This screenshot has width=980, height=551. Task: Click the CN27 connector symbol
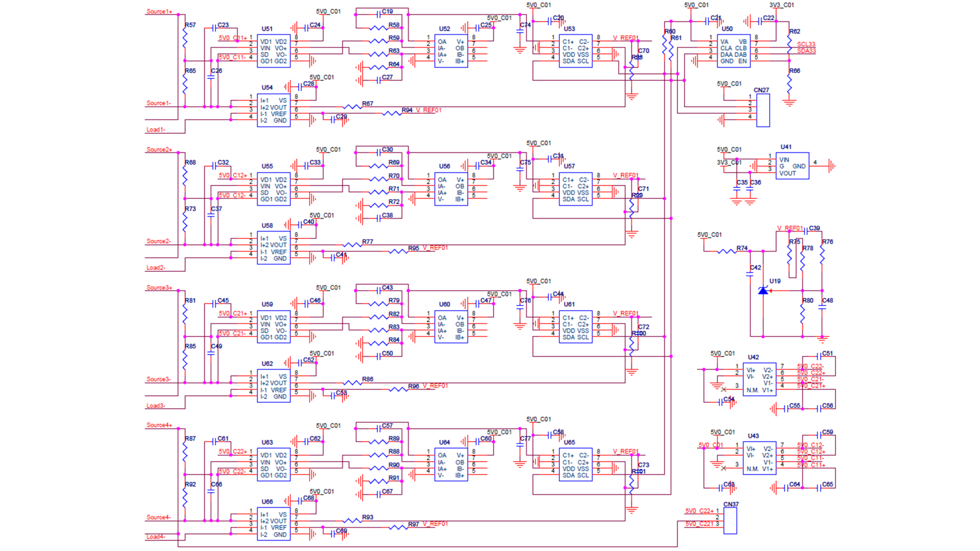(x=763, y=110)
